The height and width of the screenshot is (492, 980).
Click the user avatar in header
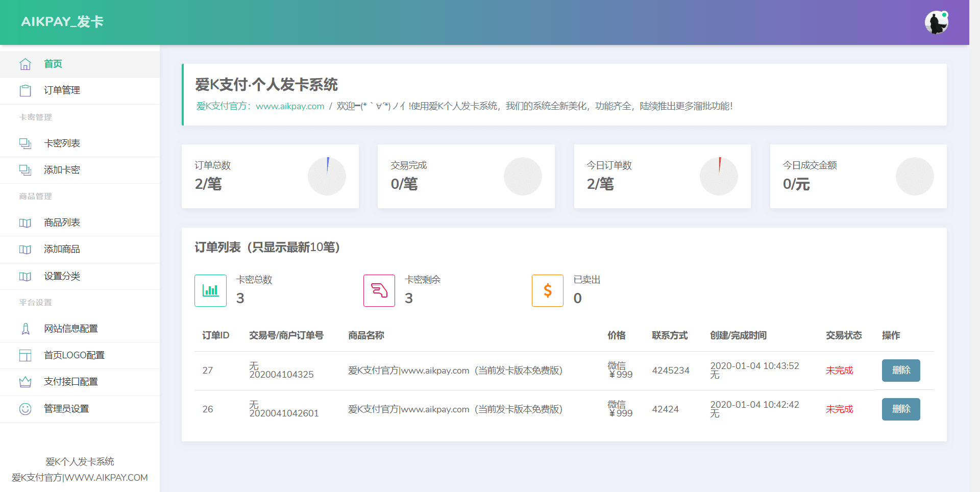tap(937, 22)
